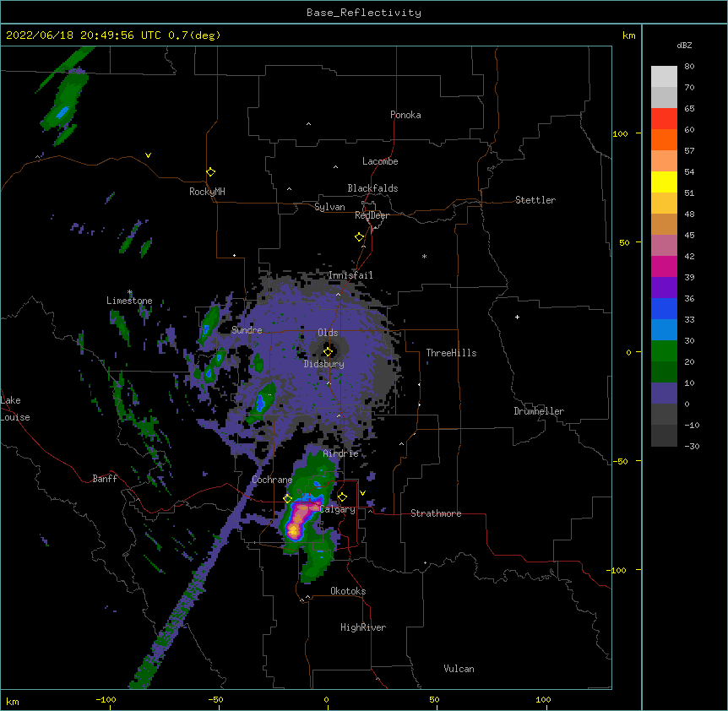
Task: Click the yellow diamond marker south of RedDeer
Action: point(359,237)
